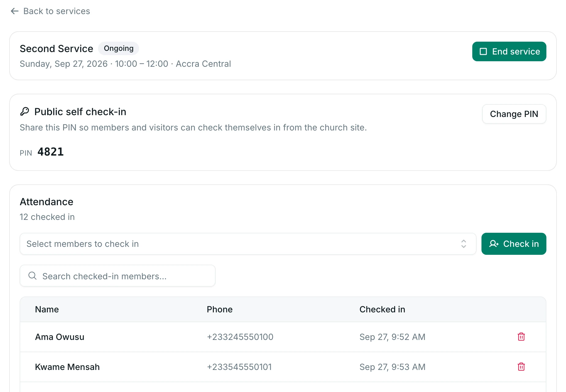Focus the Search checked-in members field

click(x=118, y=276)
